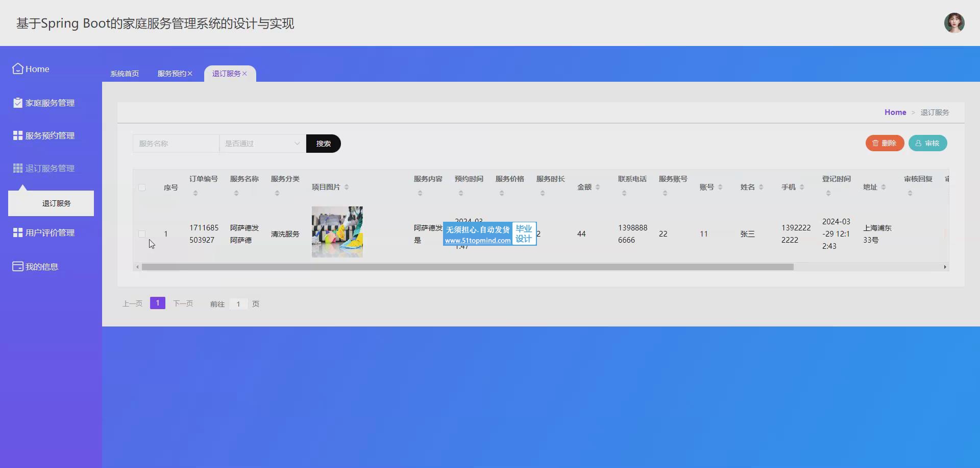Open the cleaning supplies project thumbnail
This screenshot has width=980, height=468.
click(337, 232)
